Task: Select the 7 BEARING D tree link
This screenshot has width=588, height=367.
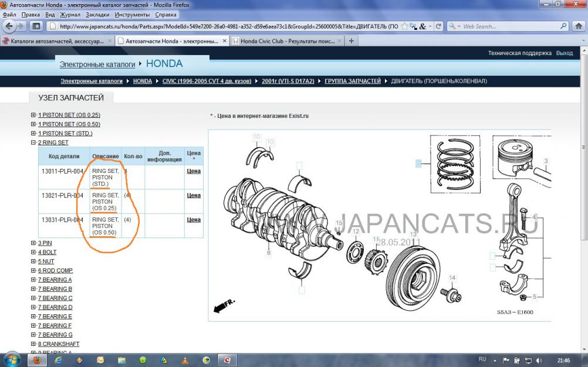Action: coord(55,307)
